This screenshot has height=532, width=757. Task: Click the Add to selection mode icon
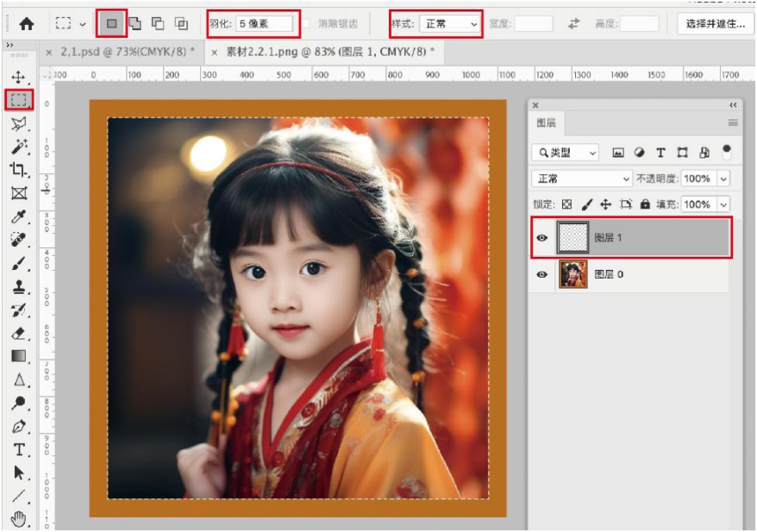135,24
